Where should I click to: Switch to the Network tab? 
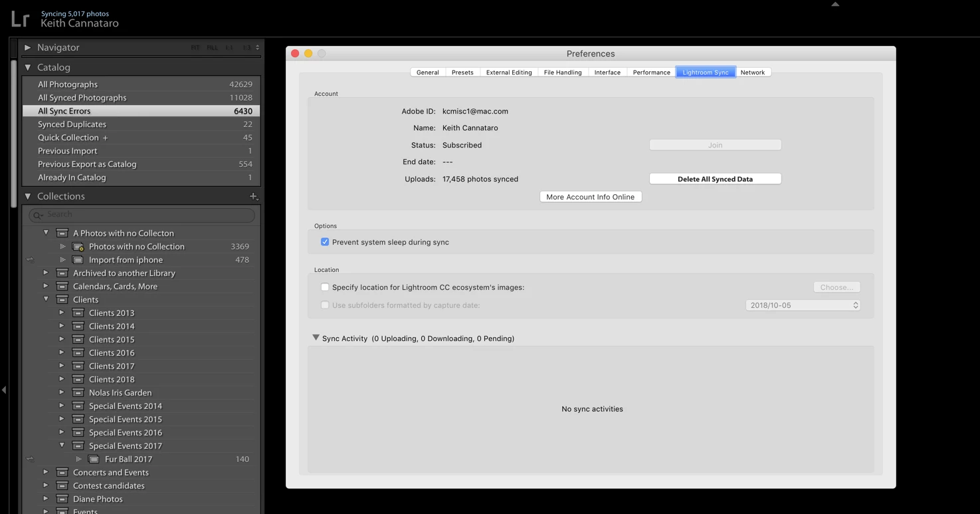(x=753, y=72)
